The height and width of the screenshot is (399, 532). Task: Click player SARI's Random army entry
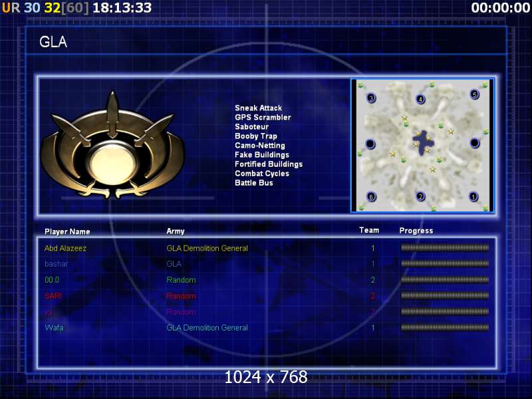coord(181,296)
